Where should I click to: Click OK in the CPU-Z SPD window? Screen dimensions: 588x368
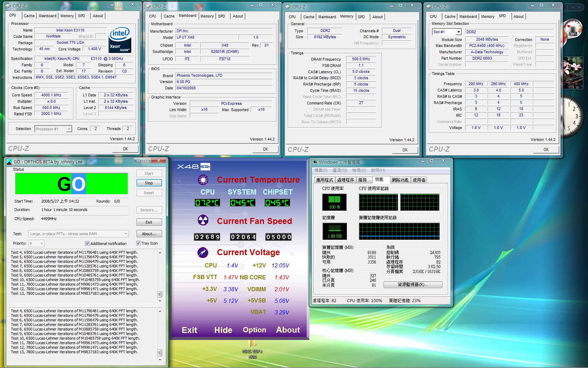(546, 150)
